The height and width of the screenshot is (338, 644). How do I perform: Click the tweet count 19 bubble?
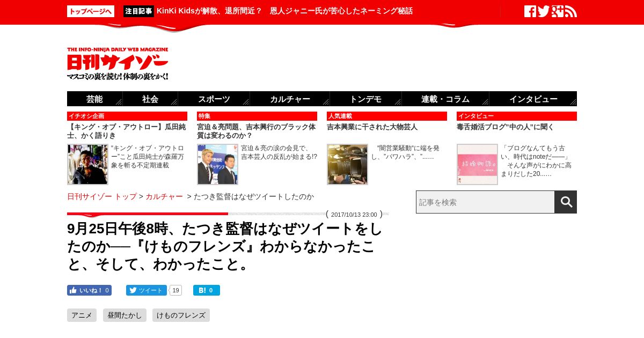(175, 290)
